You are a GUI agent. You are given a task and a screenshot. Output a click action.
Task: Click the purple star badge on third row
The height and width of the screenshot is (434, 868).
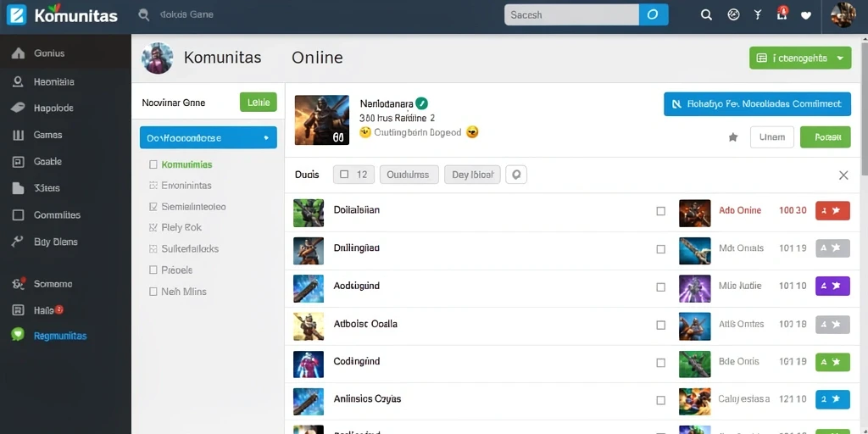point(832,286)
